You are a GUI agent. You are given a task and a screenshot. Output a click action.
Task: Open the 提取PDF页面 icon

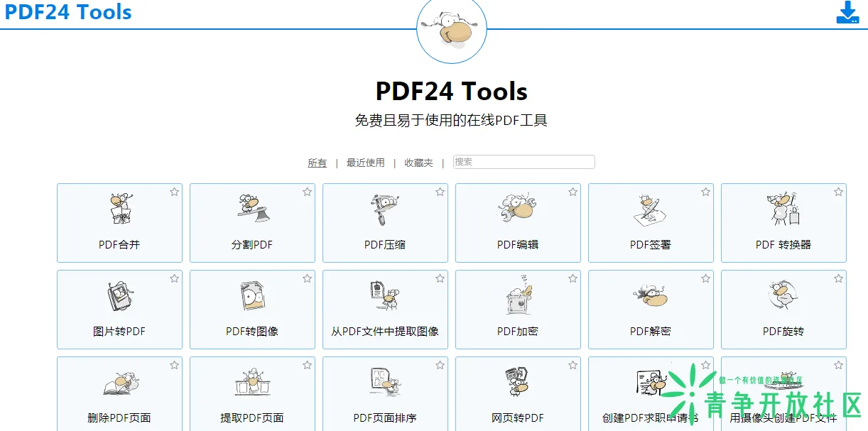click(252, 383)
